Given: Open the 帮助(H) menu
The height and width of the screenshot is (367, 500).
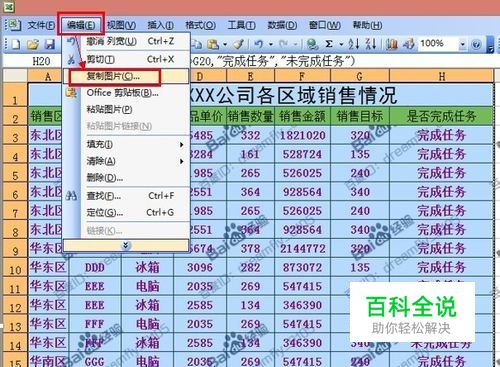Looking at the screenshot, I should (367, 25).
